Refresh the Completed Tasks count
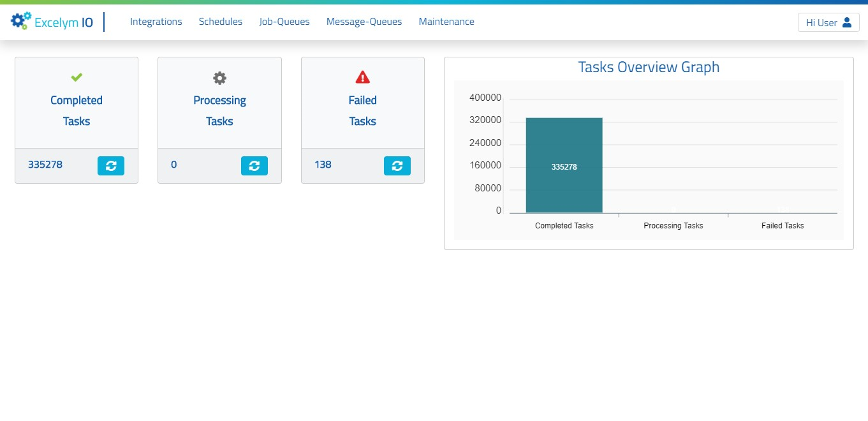This screenshot has width=868, height=421. coord(111,166)
